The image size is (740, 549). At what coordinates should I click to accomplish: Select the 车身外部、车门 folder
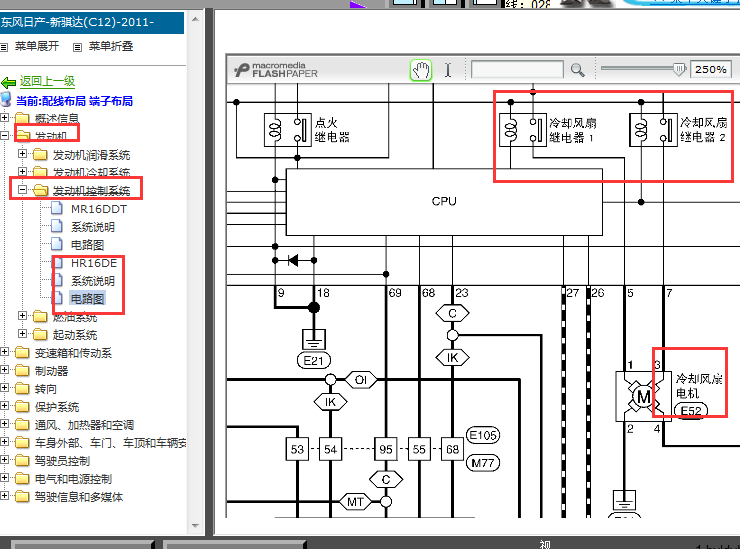[110, 443]
